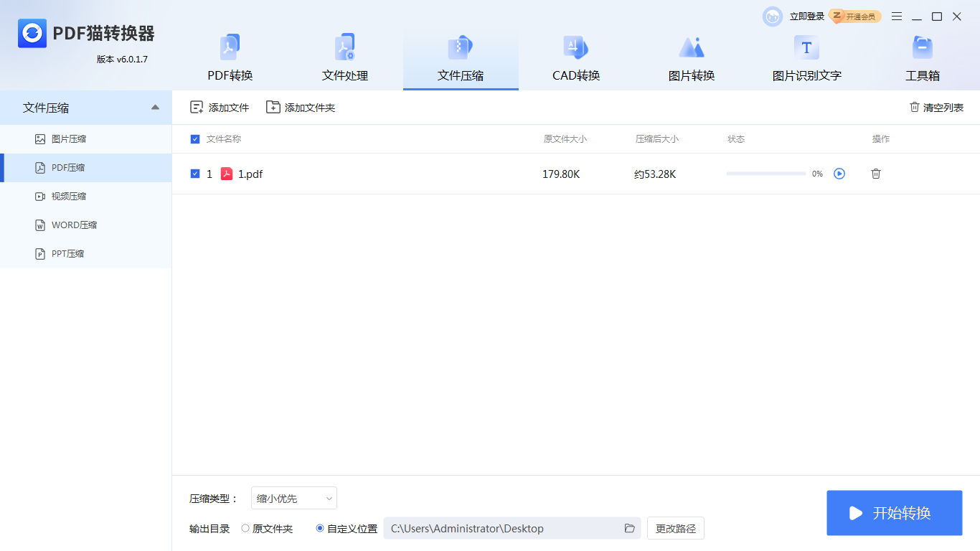The width and height of the screenshot is (980, 551).
Task: Delete 1.pdf with the trash icon
Action: (x=876, y=174)
